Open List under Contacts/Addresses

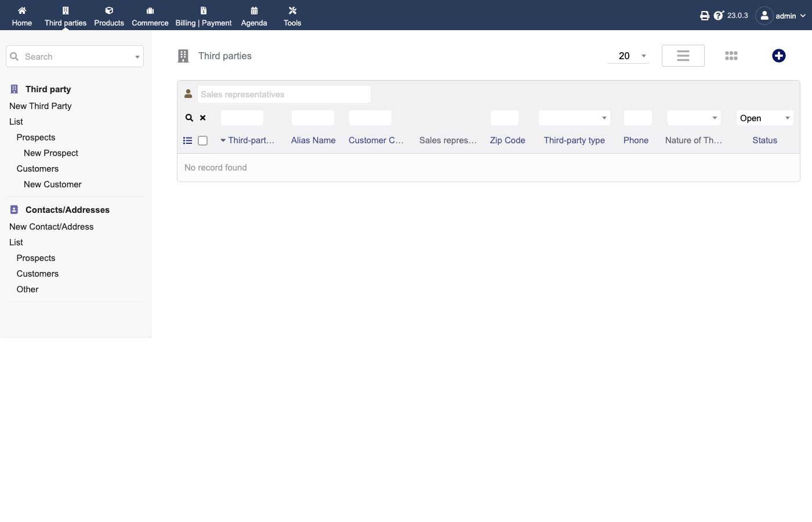[x=16, y=242]
